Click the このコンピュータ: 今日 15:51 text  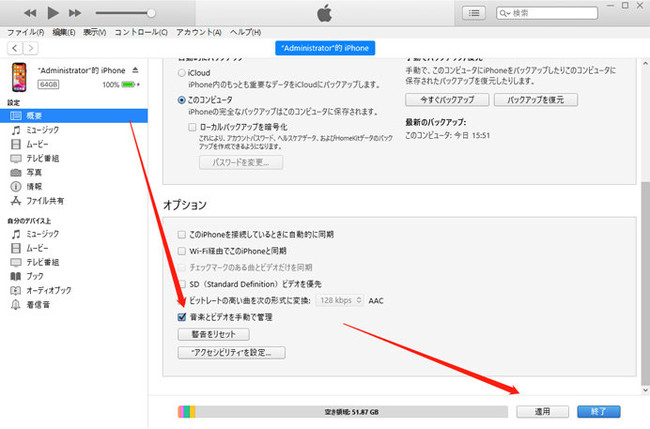[x=447, y=136]
